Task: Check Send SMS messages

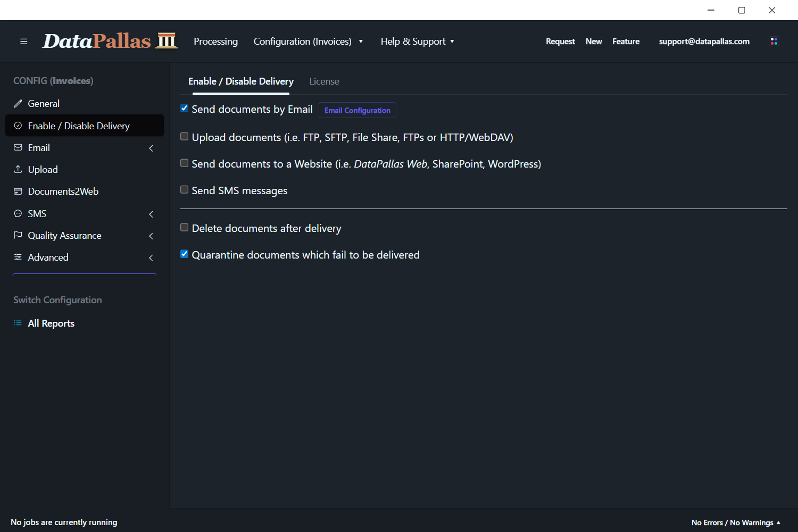Action: (x=185, y=190)
